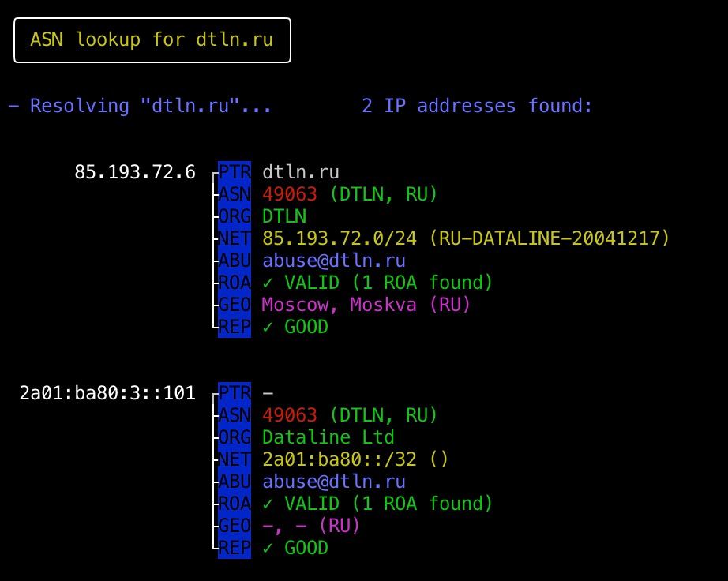The image size is (728, 581).
Task: Click the ABU label for 2a01:ba80:3::101
Action: pyautogui.click(x=235, y=482)
